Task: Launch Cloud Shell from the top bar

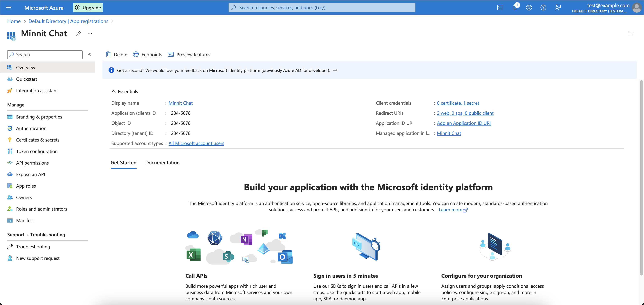Action: [x=500, y=8]
